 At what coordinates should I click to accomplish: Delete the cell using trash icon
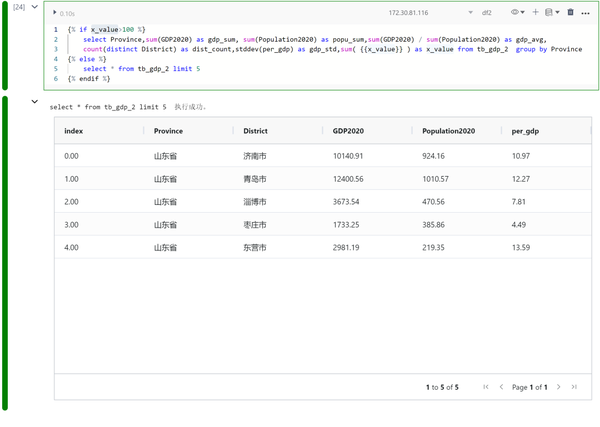[570, 13]
